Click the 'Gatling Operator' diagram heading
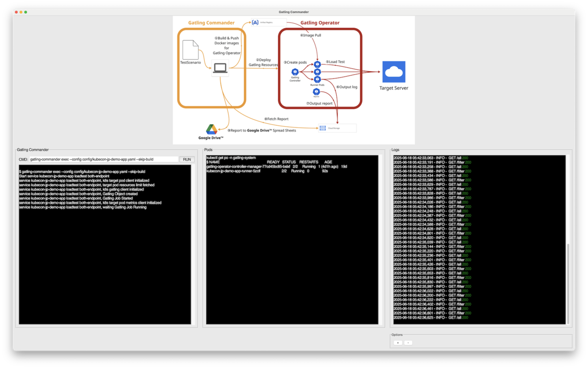The width and height of the screenshot is (588, 368). click(319, 23)
